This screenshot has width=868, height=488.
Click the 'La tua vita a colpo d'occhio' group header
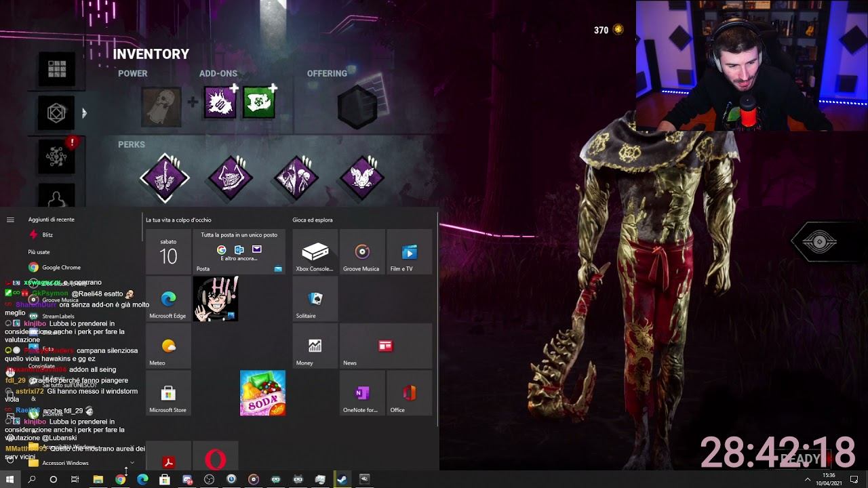178,220
